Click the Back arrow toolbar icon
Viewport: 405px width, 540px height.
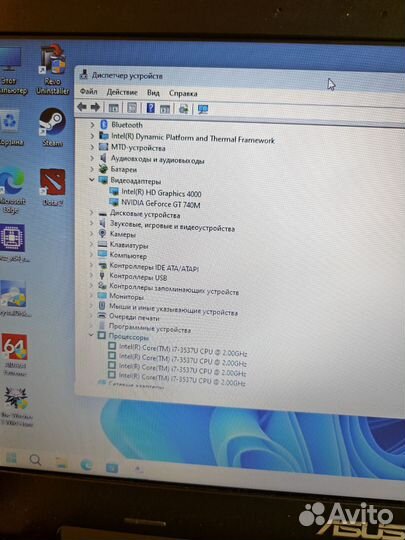tap(82, 107)
